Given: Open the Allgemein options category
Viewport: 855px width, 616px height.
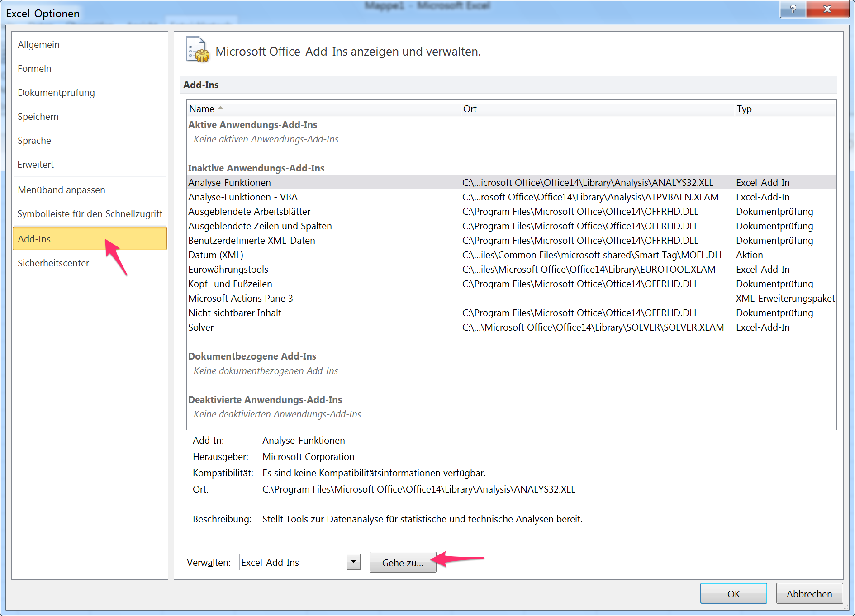Looking at the screenshot, I should (x=38, y=44).
